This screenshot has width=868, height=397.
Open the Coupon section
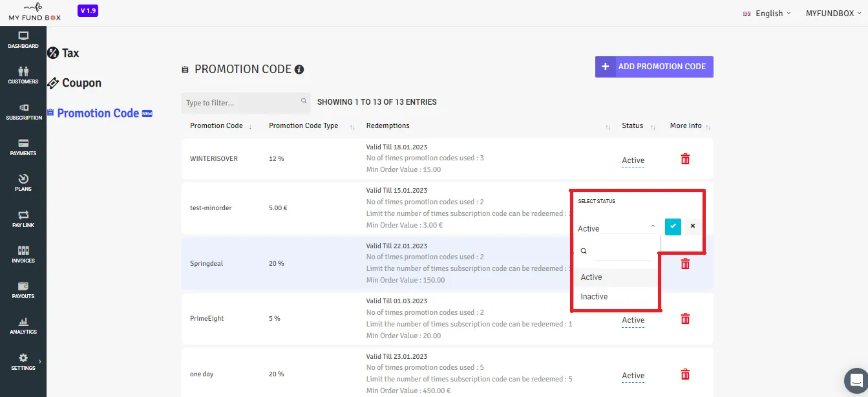click(74, 83)
